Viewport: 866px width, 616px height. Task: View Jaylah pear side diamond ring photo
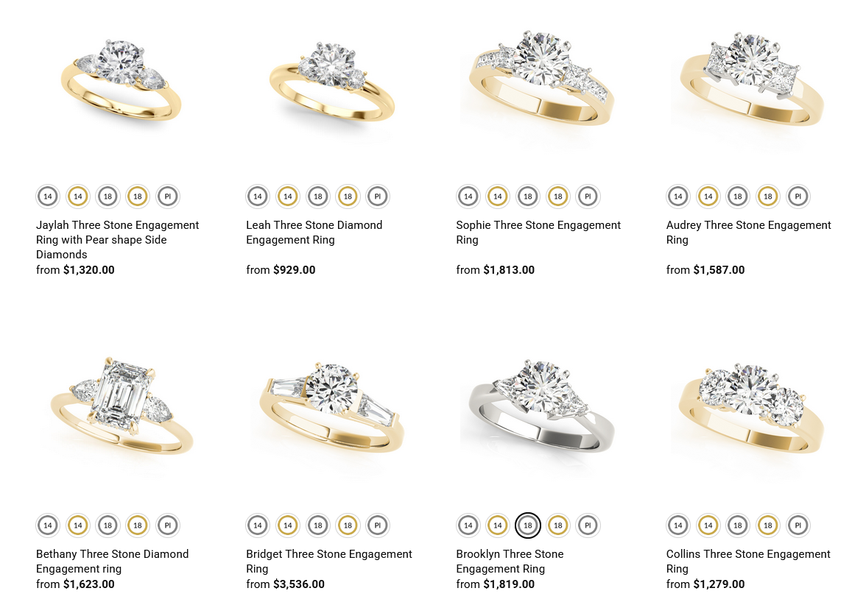coord(122,80)
